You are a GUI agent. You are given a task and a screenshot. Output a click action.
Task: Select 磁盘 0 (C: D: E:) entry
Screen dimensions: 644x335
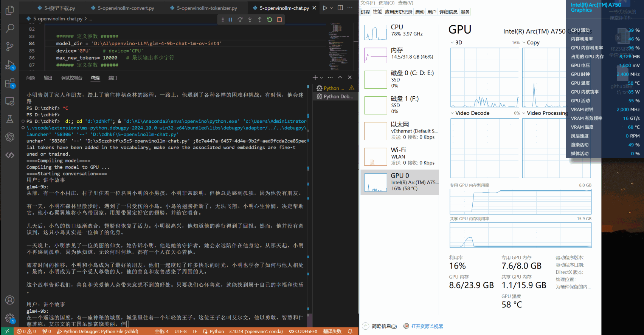[400, 79]
